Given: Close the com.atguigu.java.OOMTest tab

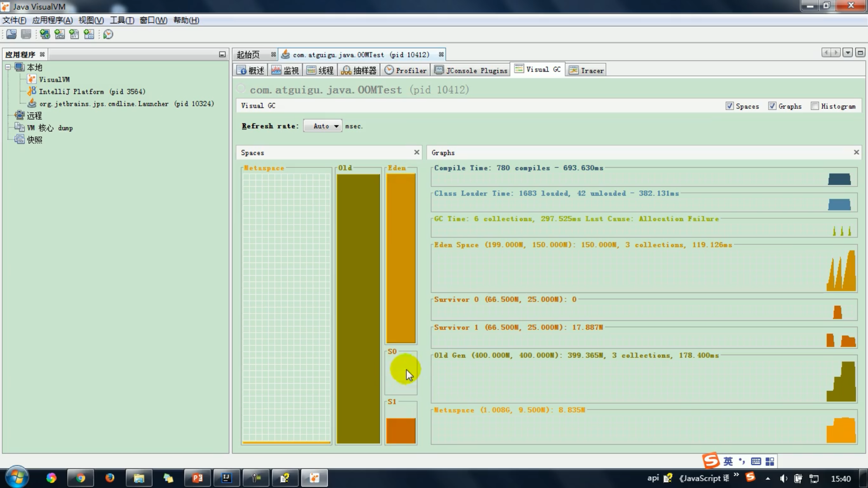Looking at the screenshot, I should coord(441,55).
